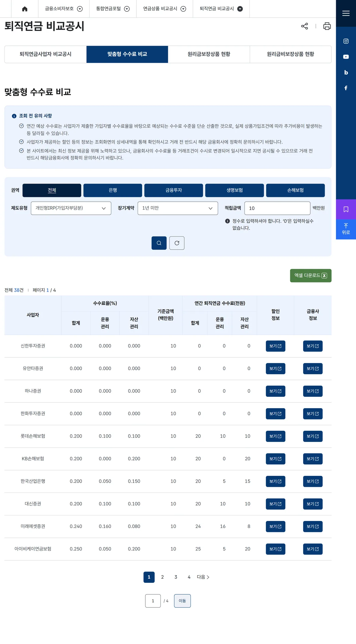This screenshot has width=356, height=644.
Task: Click the 0.240 total fee value
Action: pos(76,526)
